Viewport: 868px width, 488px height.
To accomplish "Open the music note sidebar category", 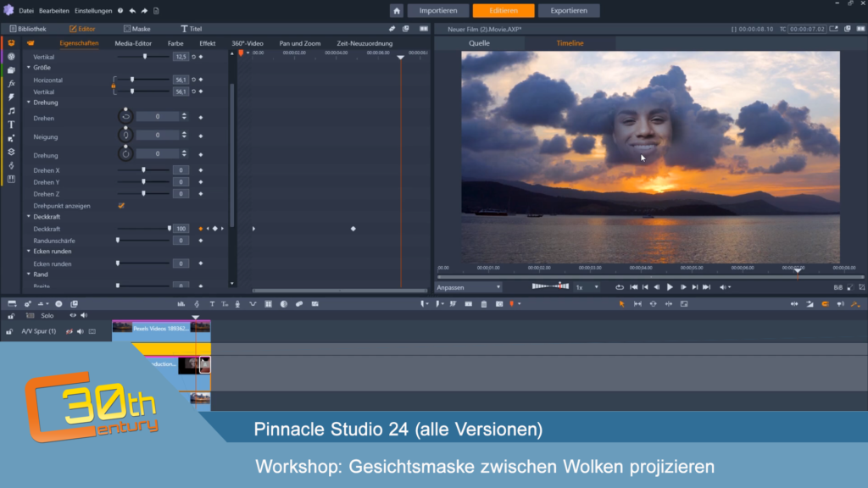I will 11,111.
